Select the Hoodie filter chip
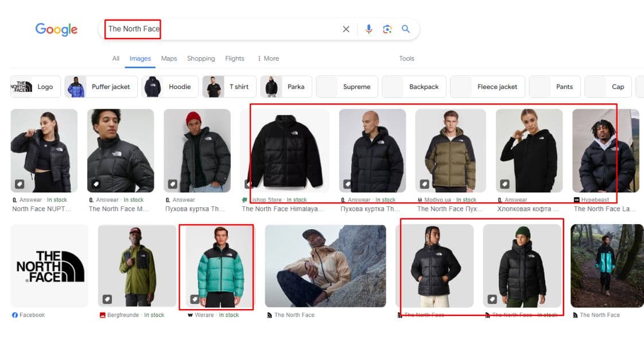 (x=170, y=87)
